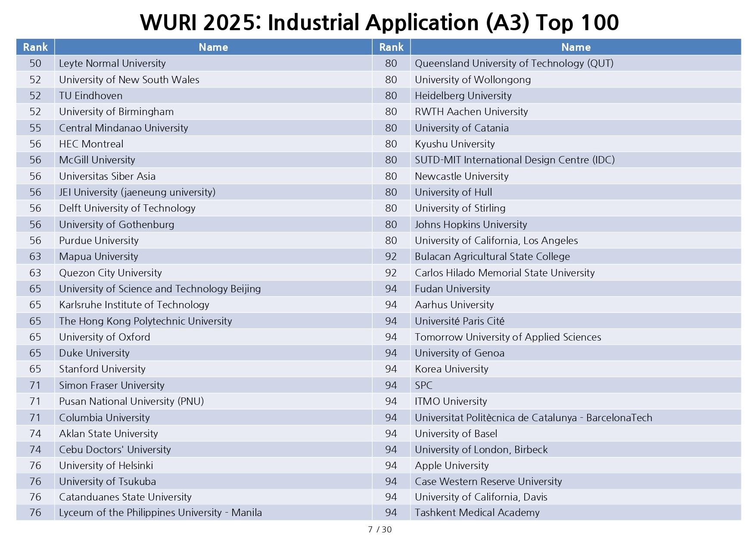The height and width of the screenshot is (535, 756).
Task: Select 'Apple University' entry
Action: pos(451,466)
